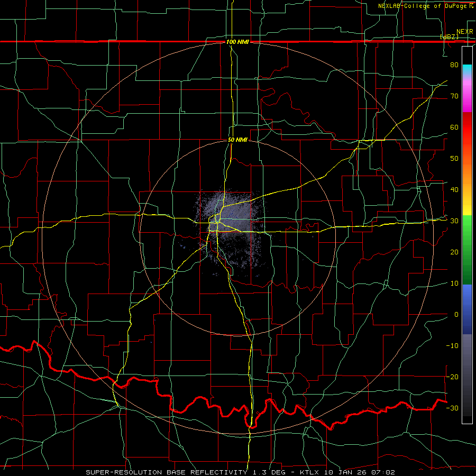Click the "1.3 DEG" elevation angle text
The width and height of the screenshot is (476, 476).
(x=270, y=472)
